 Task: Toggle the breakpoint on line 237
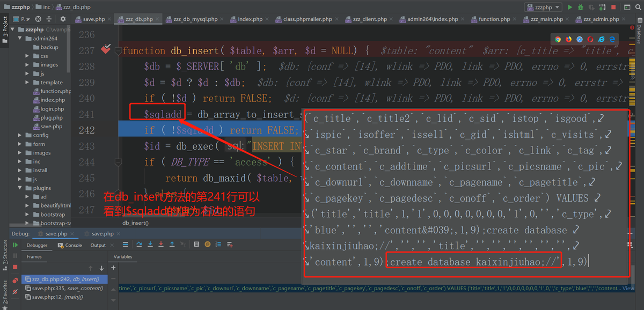coord(105,50)
